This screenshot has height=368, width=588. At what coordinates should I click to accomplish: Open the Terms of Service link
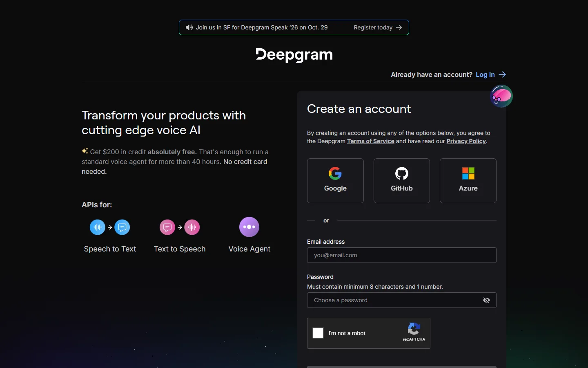[x=371, y=141]
